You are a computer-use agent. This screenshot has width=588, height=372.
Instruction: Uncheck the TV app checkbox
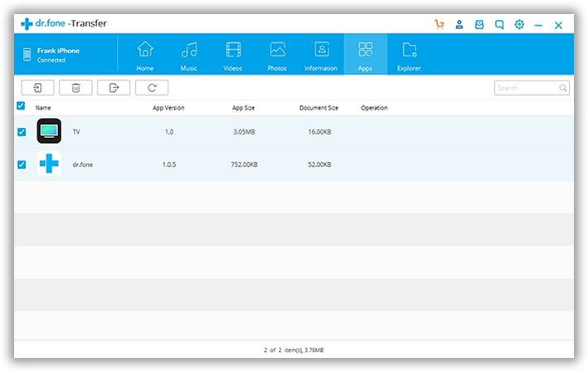pyautogui.click(x=22, y=132)
